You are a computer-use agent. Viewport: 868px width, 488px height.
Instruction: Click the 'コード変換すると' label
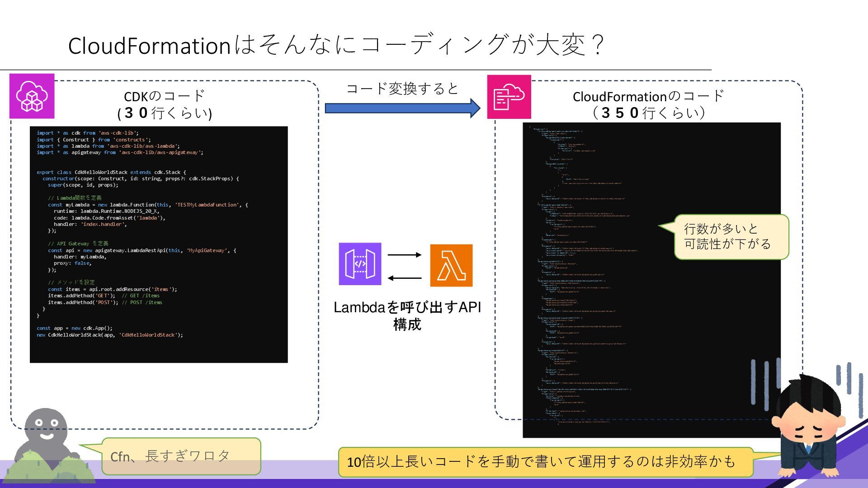tap(402, 89)
